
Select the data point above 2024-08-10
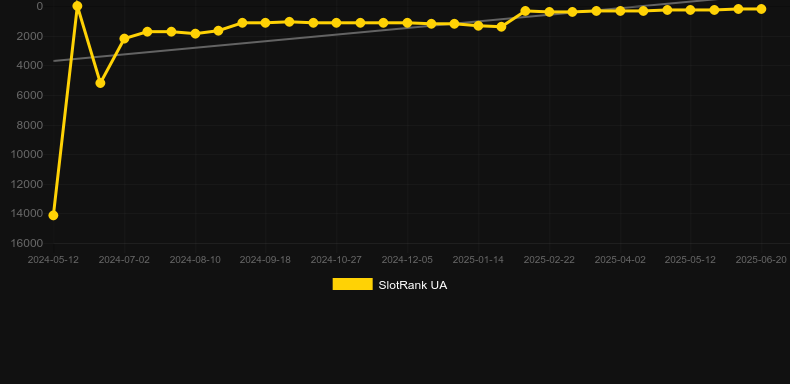tap(195, 34)
